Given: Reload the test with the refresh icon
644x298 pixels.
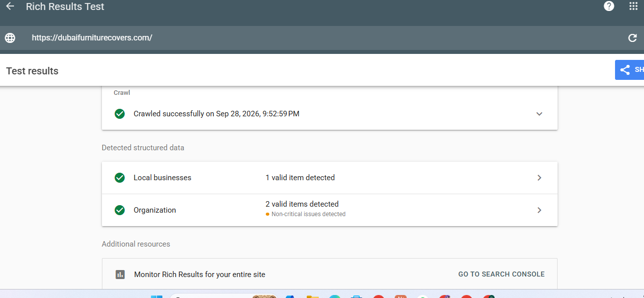Looking at the screenshot, I should [633, 38].
